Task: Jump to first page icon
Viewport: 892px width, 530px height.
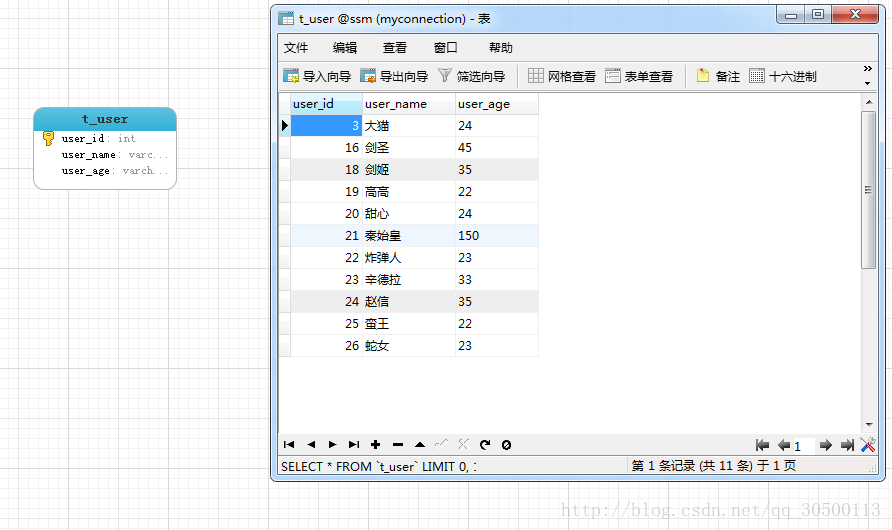Action: tap(762, 445)
